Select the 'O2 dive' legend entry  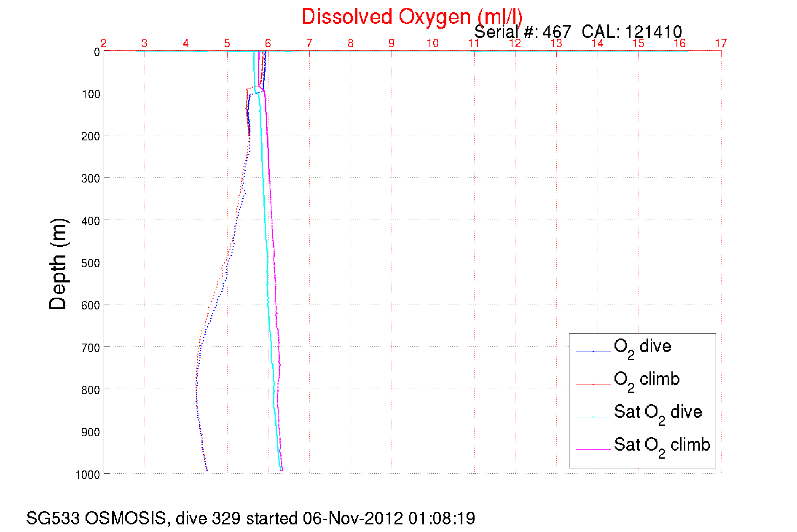click(642, 349)
